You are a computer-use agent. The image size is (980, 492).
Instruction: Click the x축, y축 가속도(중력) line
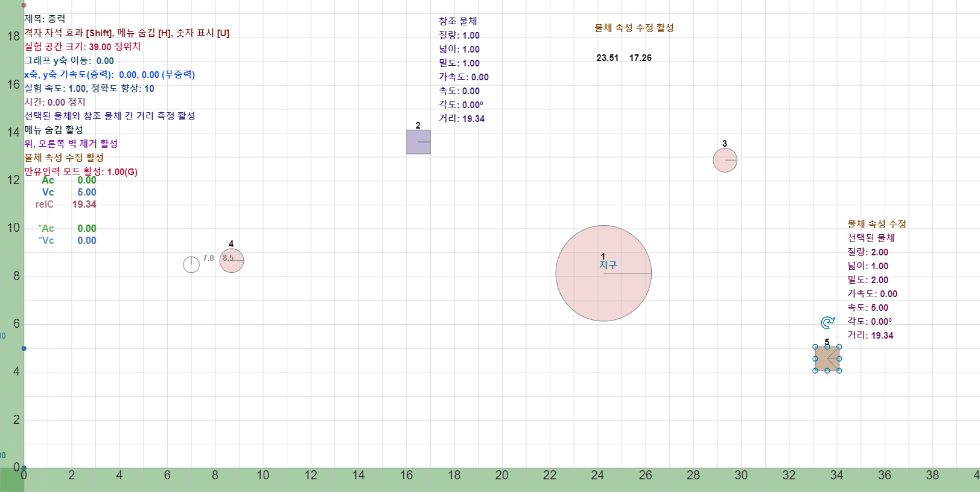(109, 74)
